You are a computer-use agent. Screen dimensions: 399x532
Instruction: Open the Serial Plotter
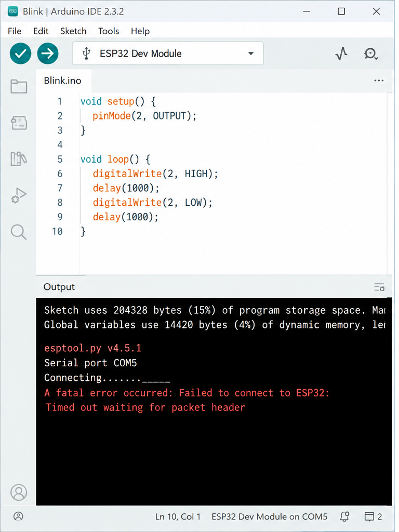click(x=341, y=54)
